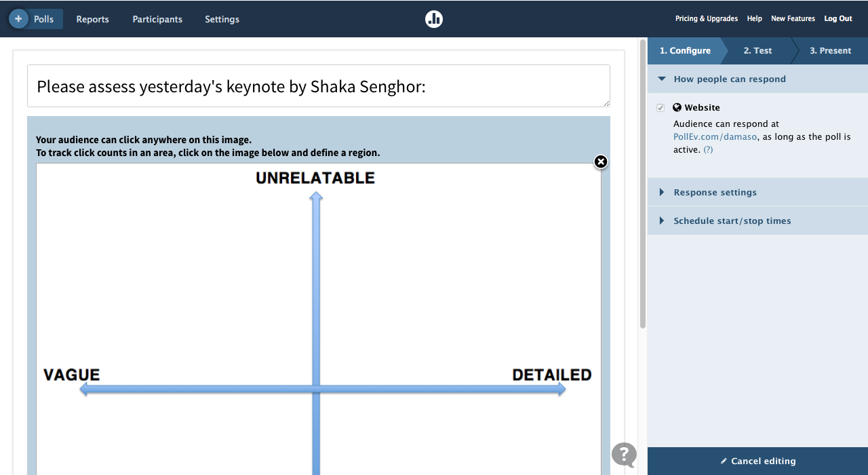
Task: Open the question mark help bubble
Action: coord(624,455)
